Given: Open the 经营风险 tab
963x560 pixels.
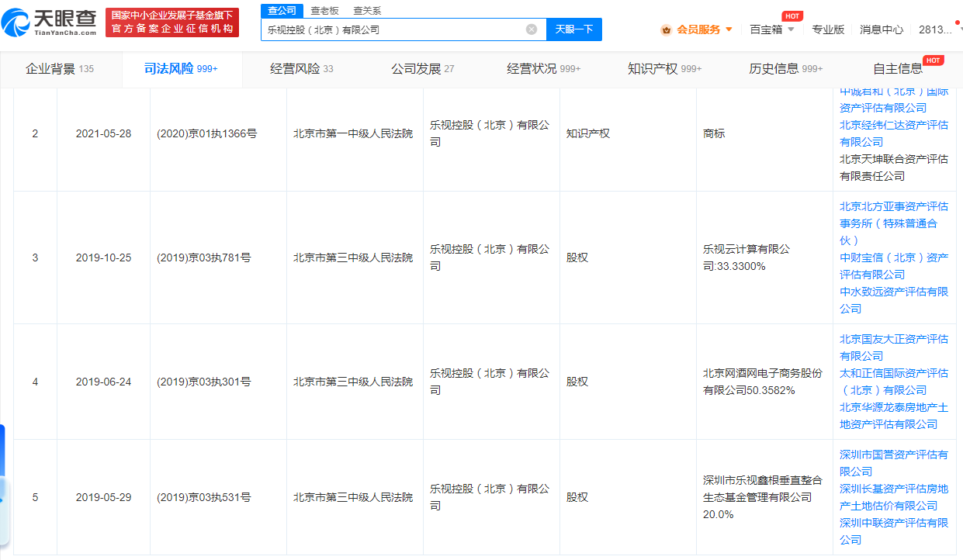Looking at the screenshot, I should 302,69.
